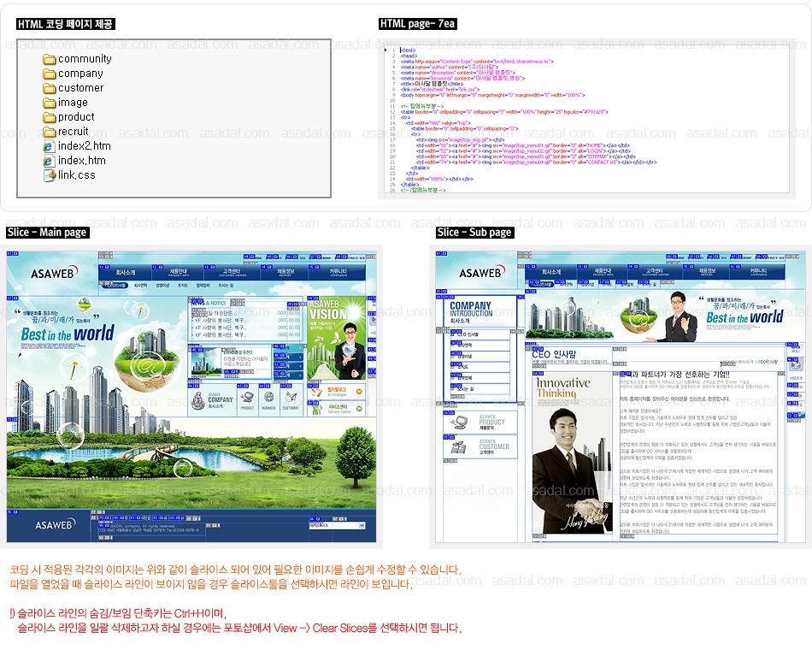
Task: Open the family site dropdown in main page footer
Action: click(x=329, y=527)
